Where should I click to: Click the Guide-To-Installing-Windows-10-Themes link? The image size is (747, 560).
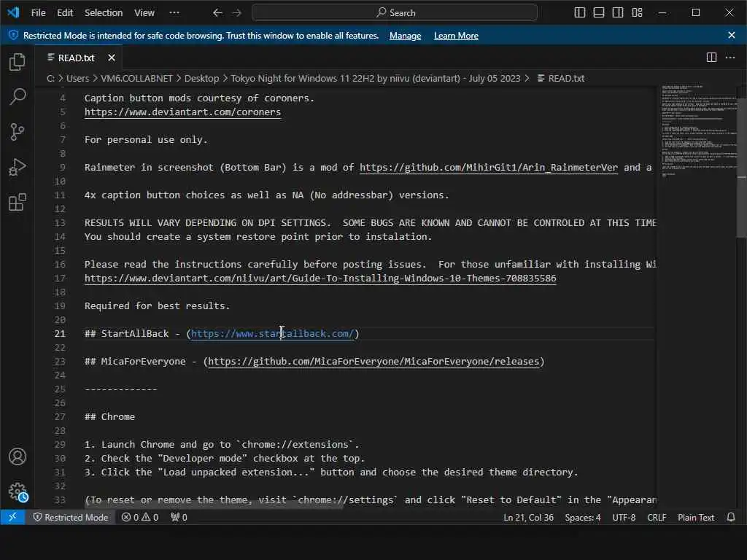(x=320, y=278)
